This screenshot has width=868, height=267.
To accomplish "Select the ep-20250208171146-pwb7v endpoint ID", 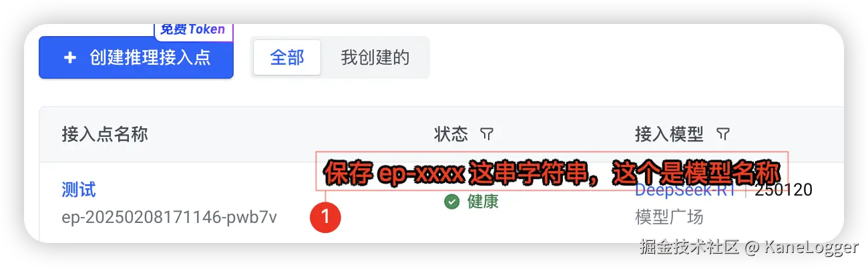I will (169, 217).
